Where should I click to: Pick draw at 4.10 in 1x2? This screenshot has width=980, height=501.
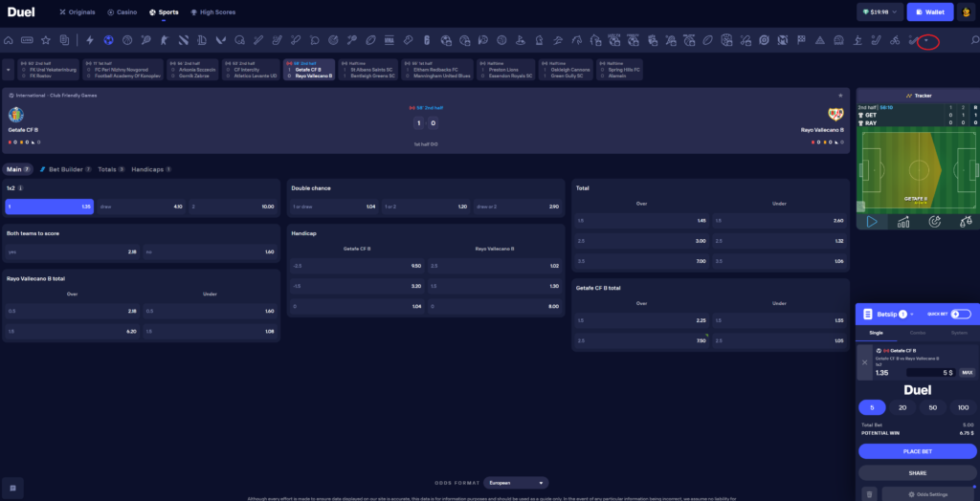[x=142, y=207]
